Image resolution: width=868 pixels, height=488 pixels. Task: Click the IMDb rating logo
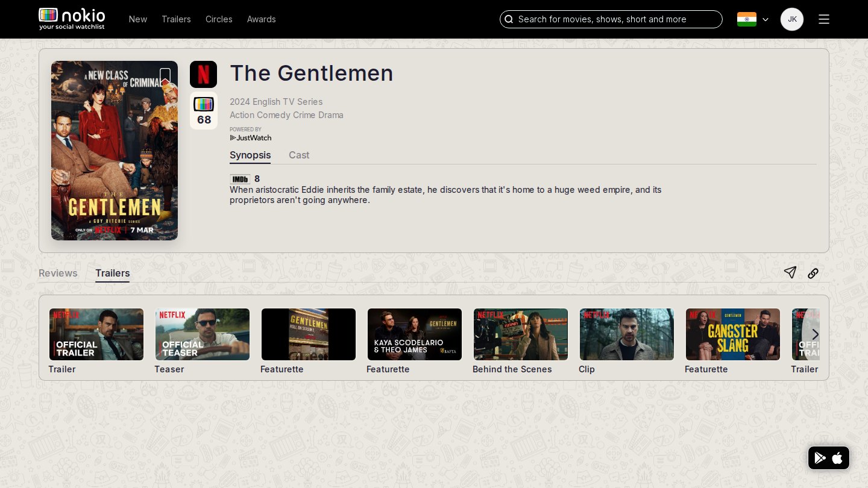(x=240, y=179)
